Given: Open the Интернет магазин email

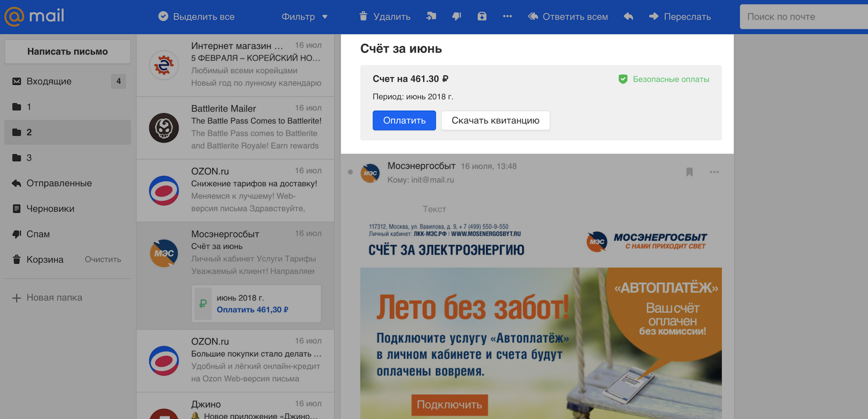Looking at the screenshot, I should [x=235, y=65].
